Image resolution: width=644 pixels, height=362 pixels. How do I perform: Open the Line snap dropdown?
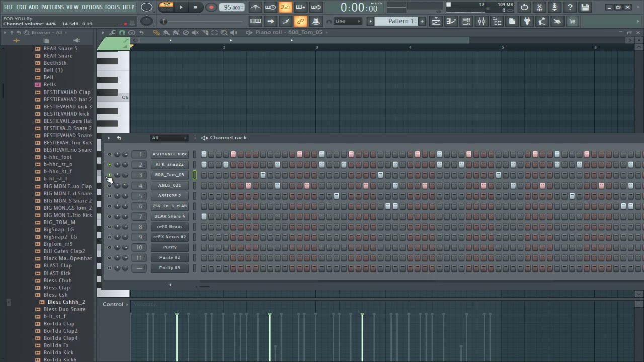tap(348, 21)
